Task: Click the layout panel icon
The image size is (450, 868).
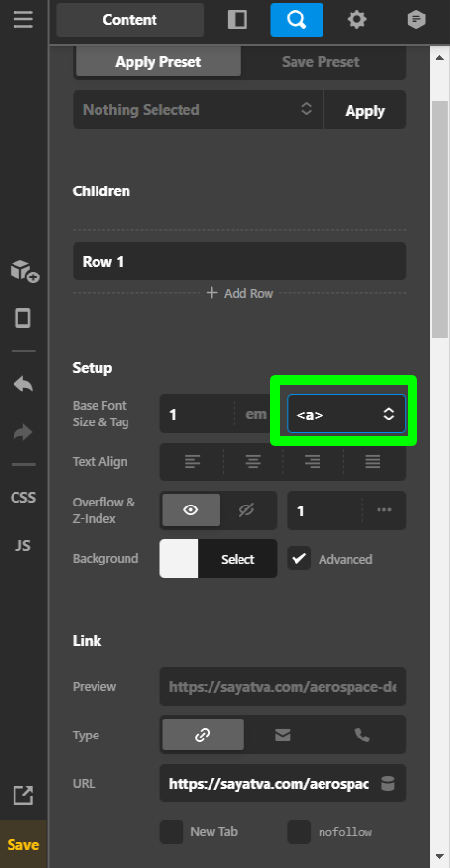Action: coord(238,20)
